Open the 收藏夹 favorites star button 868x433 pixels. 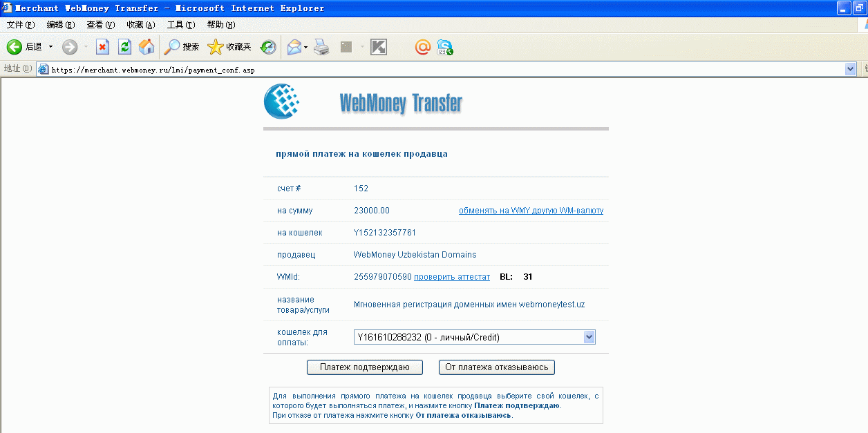tap(229, 47)
